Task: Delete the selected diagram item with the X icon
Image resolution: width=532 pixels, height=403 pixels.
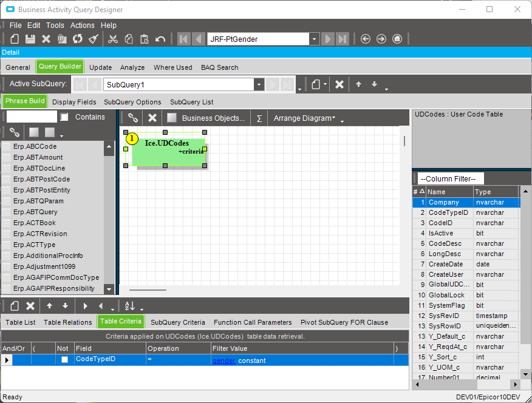Action: (x=152, y=118)
